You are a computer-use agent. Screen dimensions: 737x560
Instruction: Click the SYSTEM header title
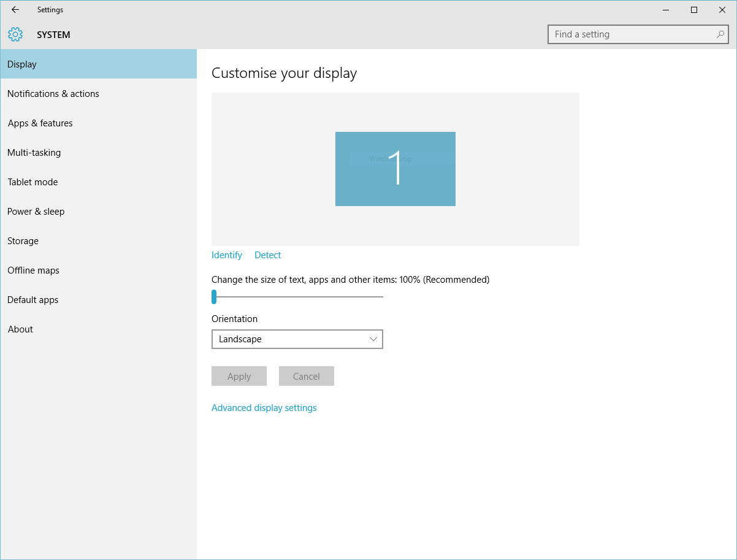click(x=53, y=35)
